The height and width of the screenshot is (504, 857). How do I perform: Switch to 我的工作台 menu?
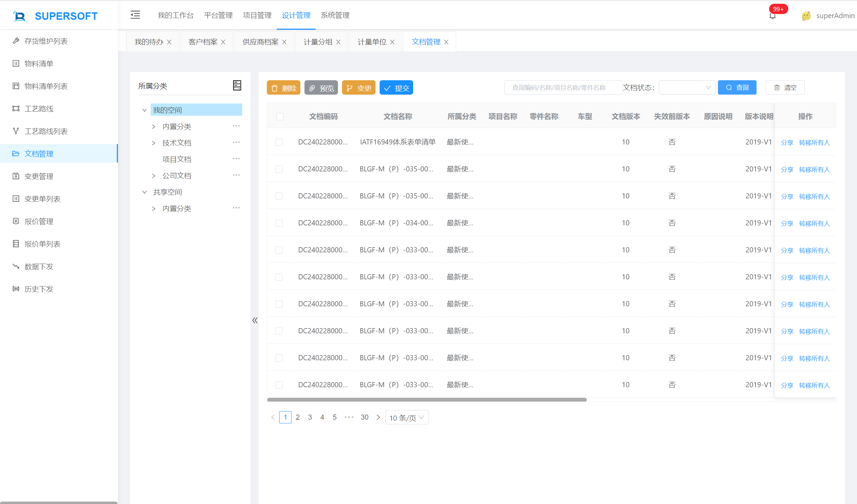click(176, 15)
